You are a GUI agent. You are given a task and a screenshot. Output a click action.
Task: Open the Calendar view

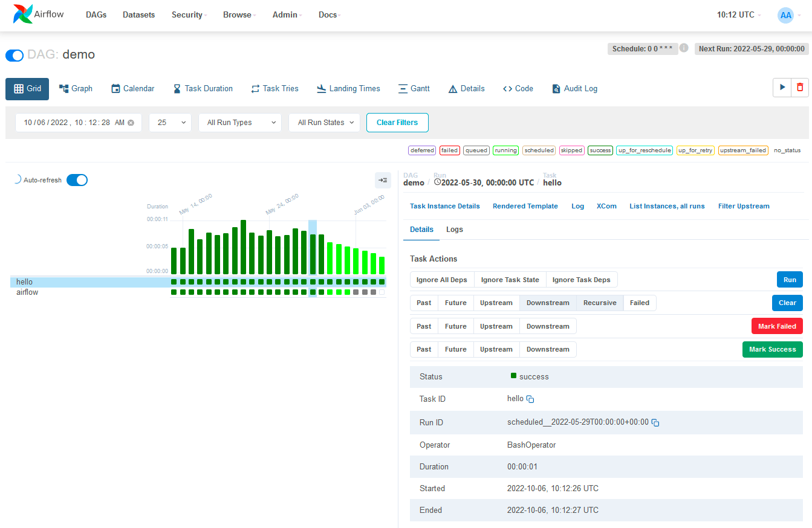132,88
